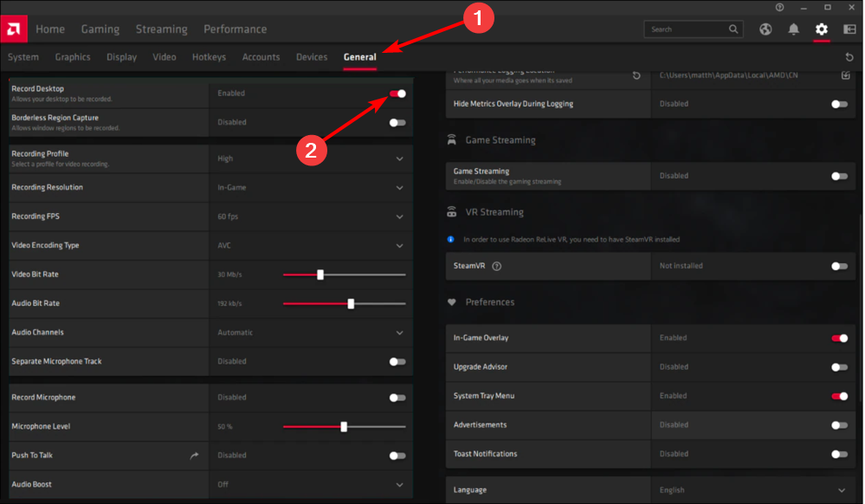This screenshot has width=865, height=504.
Task: Click the Preferences heart icon
Action: coord(452,302)
